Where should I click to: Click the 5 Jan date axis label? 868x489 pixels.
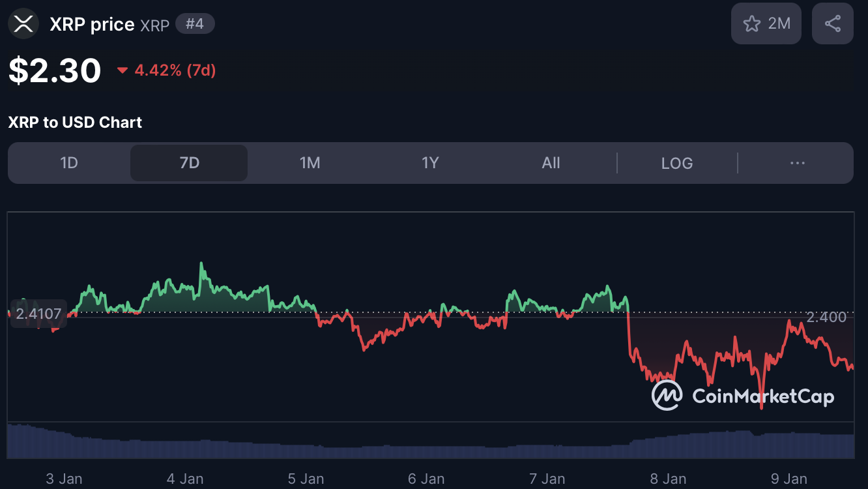click(x=306, y=479)
